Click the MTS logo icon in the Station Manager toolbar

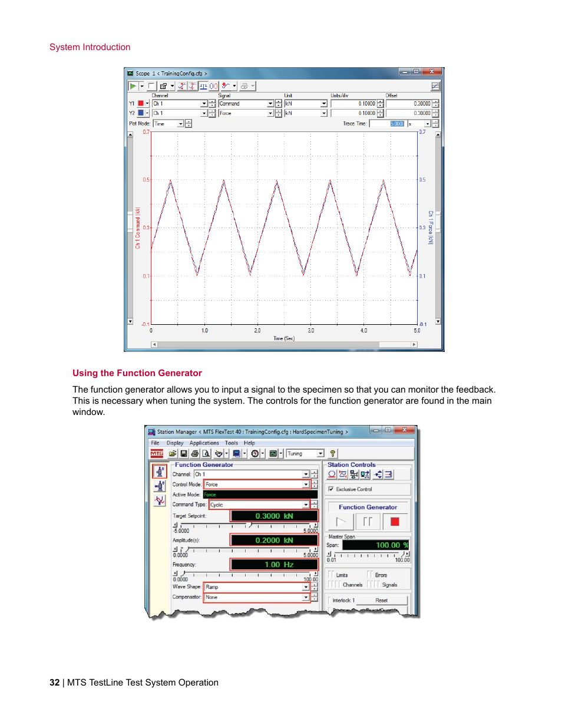point(157,453)
